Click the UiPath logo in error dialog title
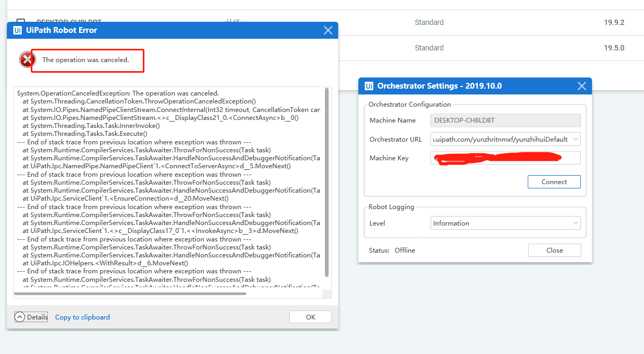The image size is (644, 354). coord(18,30)
